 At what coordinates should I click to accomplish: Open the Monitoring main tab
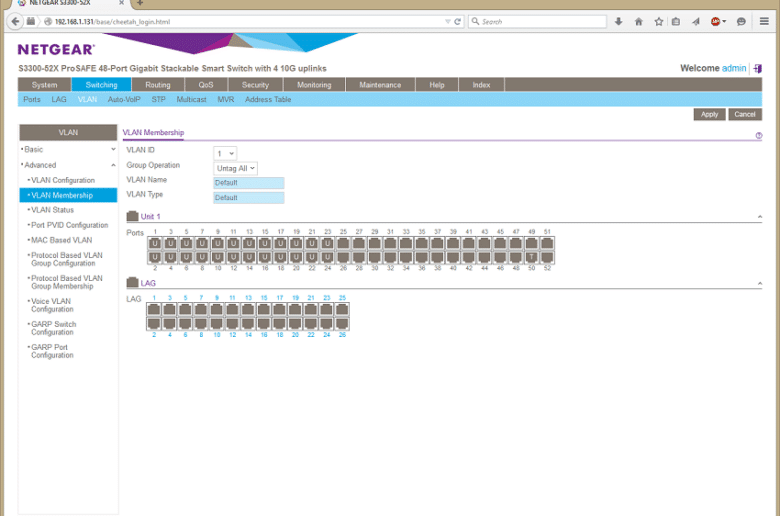(x=314, y=85)
